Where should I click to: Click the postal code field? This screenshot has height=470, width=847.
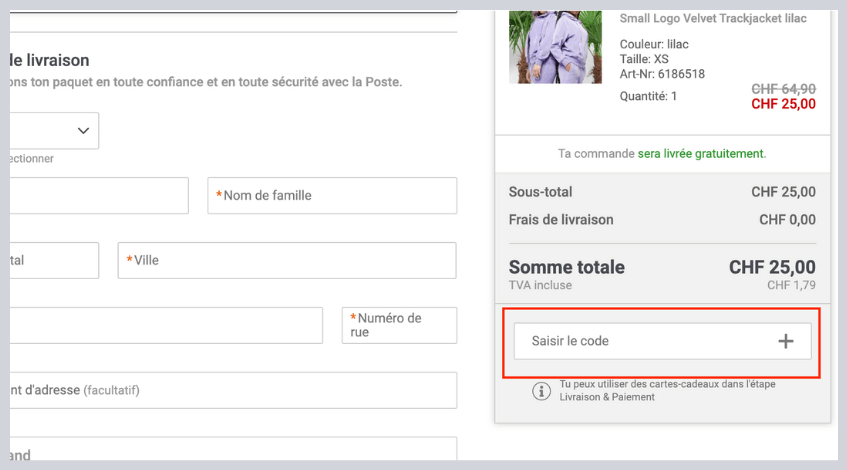tap(54, 260)
